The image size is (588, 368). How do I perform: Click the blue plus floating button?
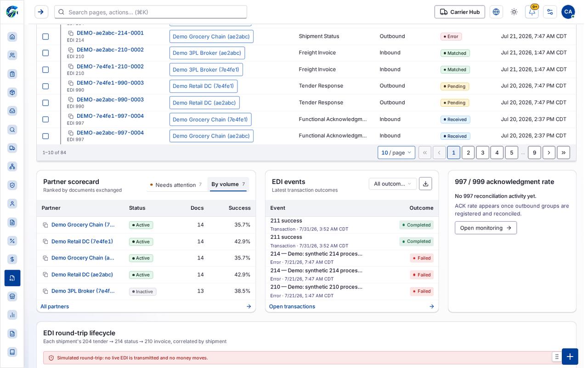tap(570, 356)
